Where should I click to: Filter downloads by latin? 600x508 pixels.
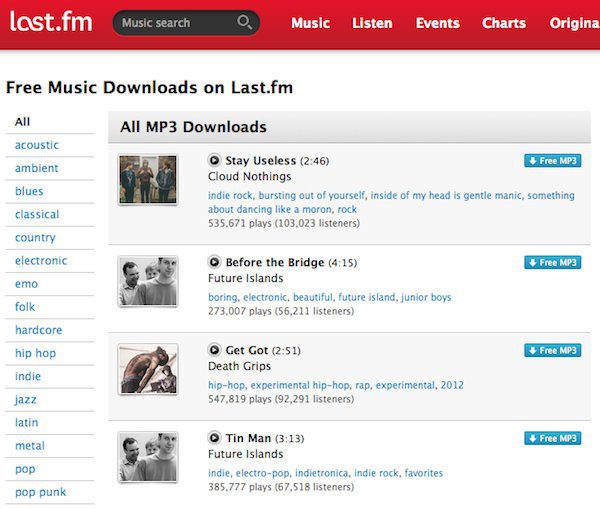(26, 422)
